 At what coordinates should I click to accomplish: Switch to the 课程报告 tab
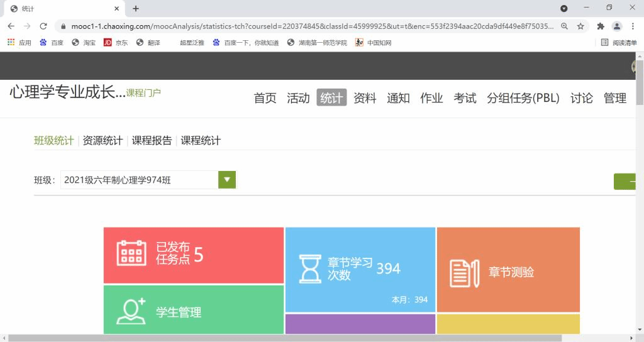point(152,141)
